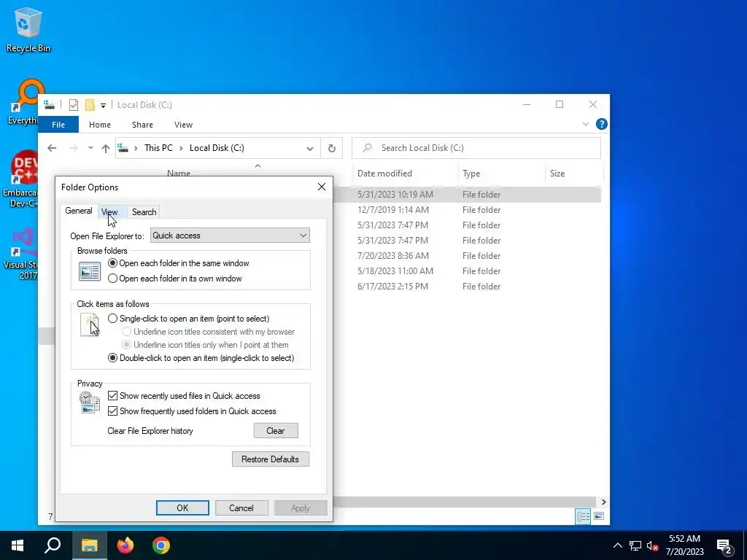Image resolution: width=747 pixels, height=560 pixels.
Task: Sort by the Size column header
Action: coord(574,174)
